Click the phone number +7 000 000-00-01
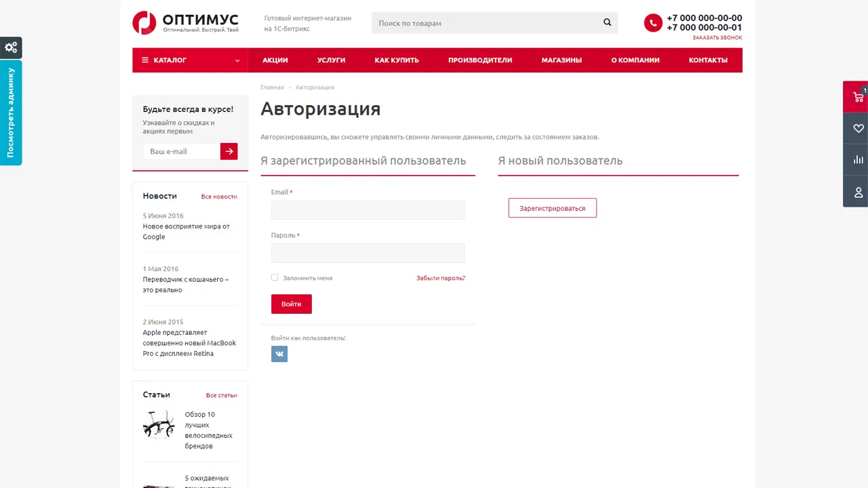This screenshot has width=868, height=488. (x=705, y=28)
